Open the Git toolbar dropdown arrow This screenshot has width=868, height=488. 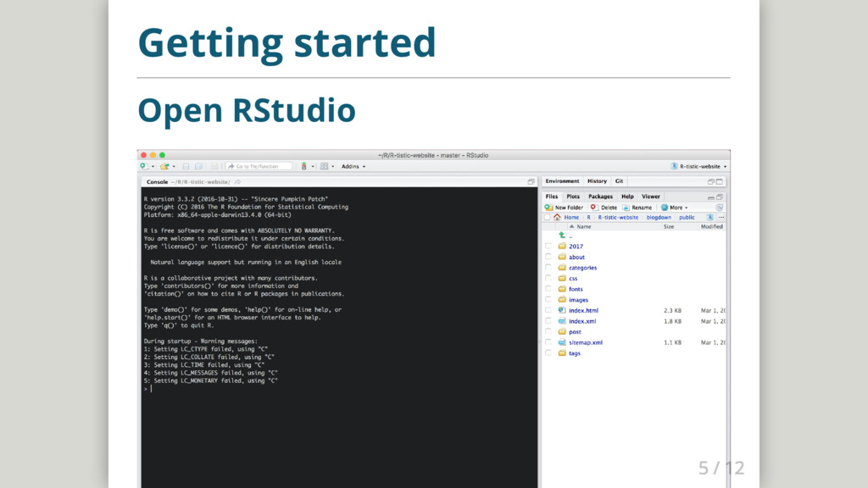[313, 167]
